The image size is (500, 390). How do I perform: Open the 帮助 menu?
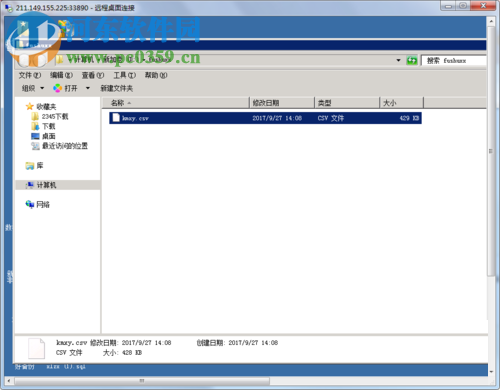tap(156, 75)
